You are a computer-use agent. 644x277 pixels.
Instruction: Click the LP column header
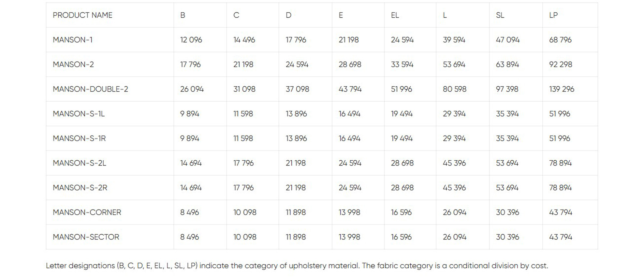(553, 15)
